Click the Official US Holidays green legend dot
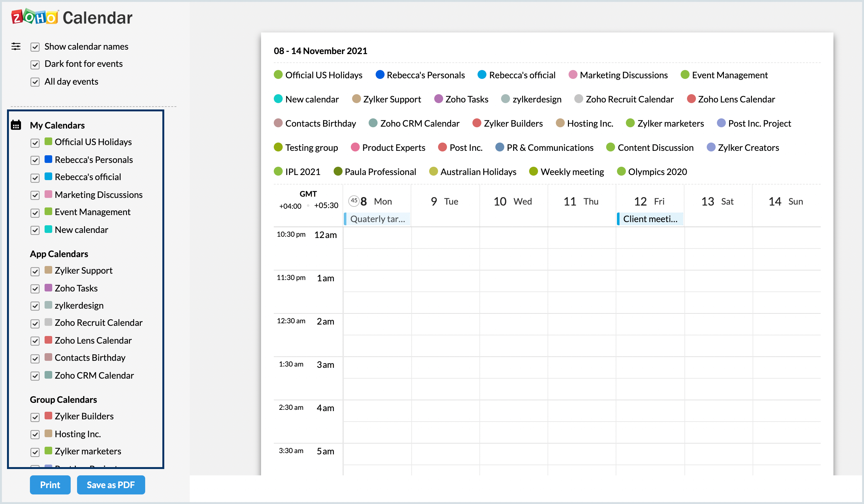The image size is (864, 504). (x=278, y=75)
